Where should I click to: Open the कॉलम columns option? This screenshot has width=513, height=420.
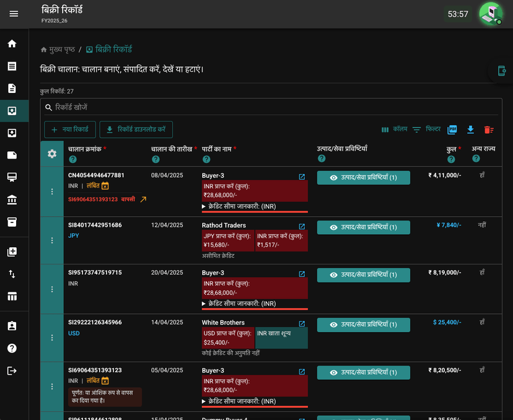394,129
